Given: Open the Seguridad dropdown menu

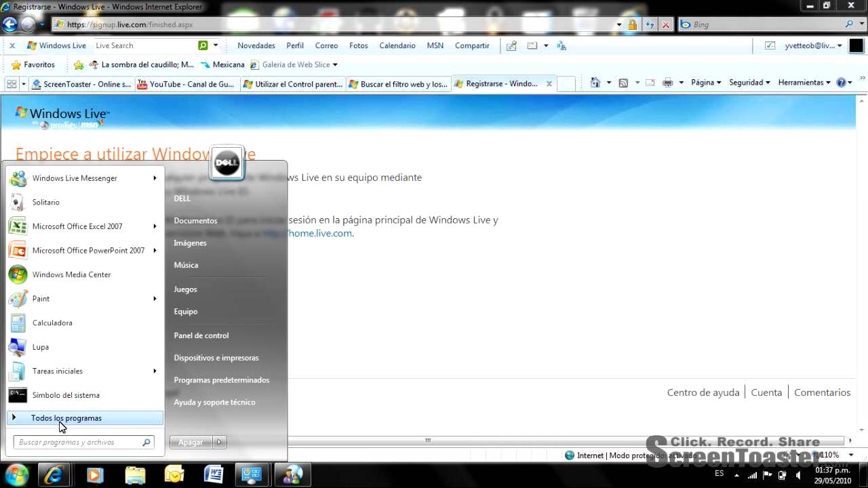Looking at the screenshot, I should [749, 83].
